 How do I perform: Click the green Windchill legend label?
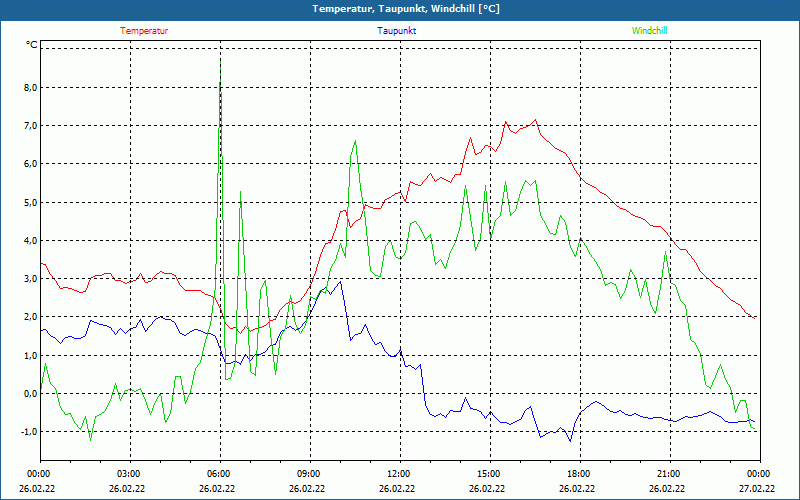coord(649,31)
